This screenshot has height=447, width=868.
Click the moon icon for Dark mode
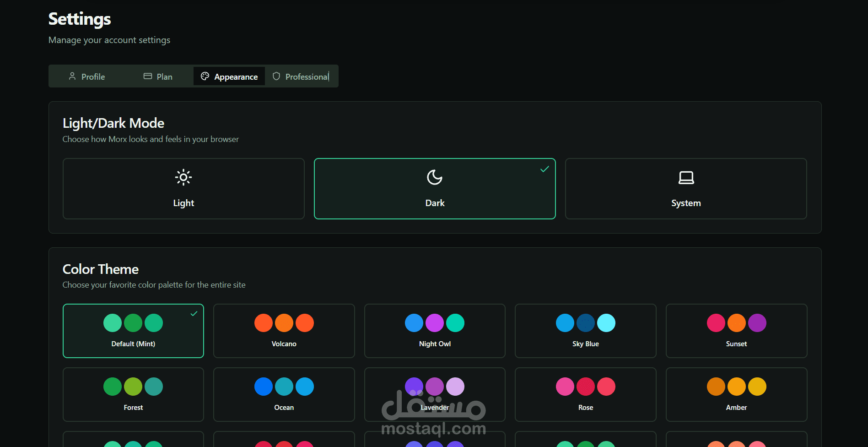coord(435,177)
